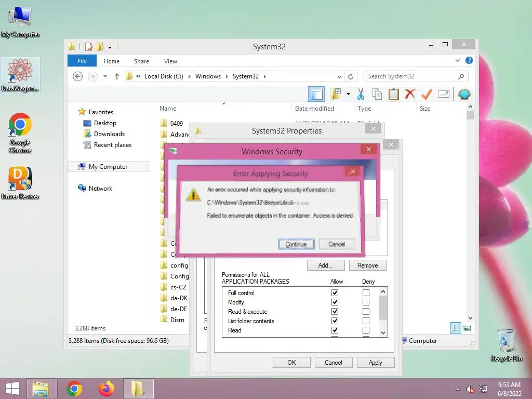Click the red X Delete toolbar icon
This screenshot has height=399, width=532.
(410, 94)
